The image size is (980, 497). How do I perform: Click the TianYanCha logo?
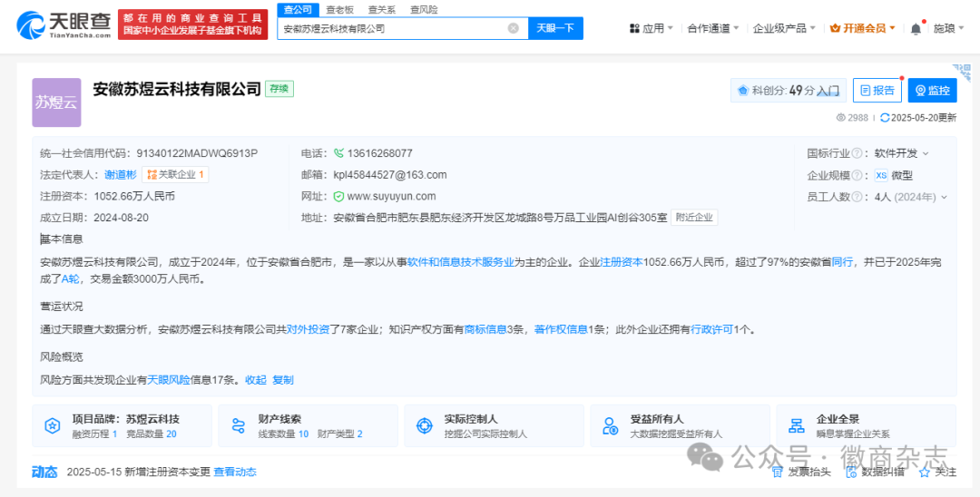pyautogui.click(x=63, y=26)
